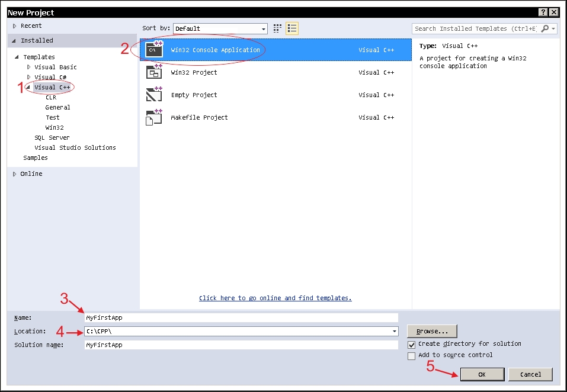The image size is (567, 392).
Task: Click the Win32 Project template icon
Action: (x=153, y=73)
